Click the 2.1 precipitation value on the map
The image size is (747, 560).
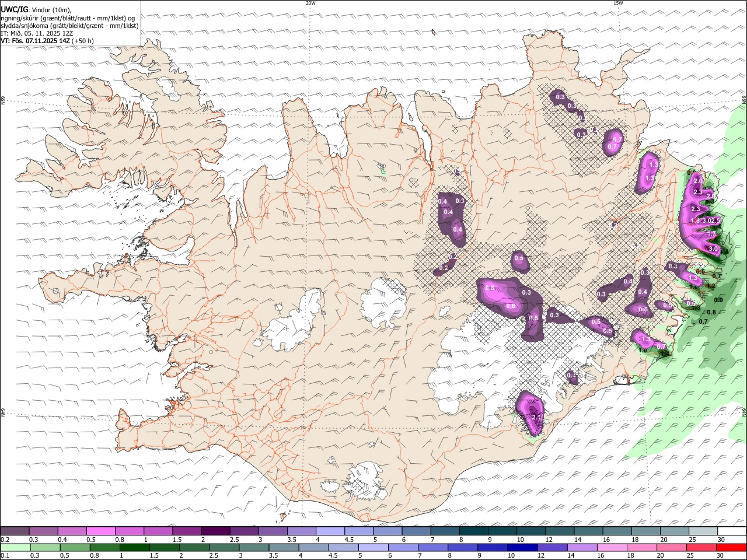[537, 417]
